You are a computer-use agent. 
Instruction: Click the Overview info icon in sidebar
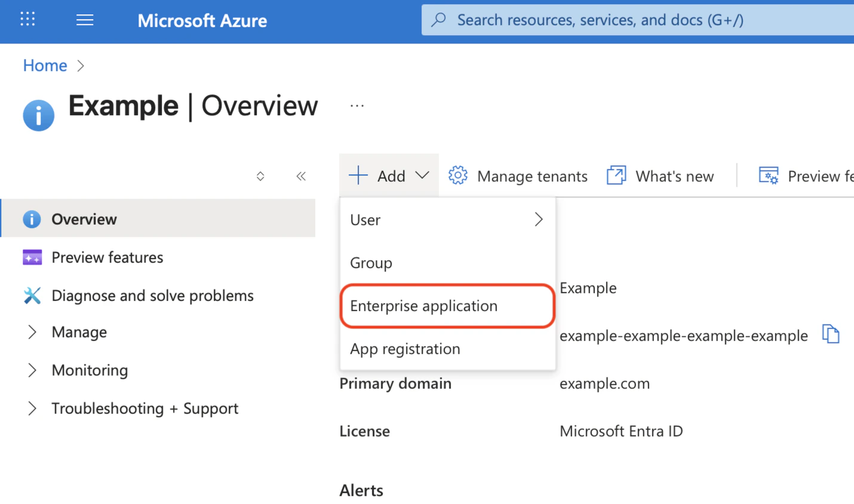[32, 219]
